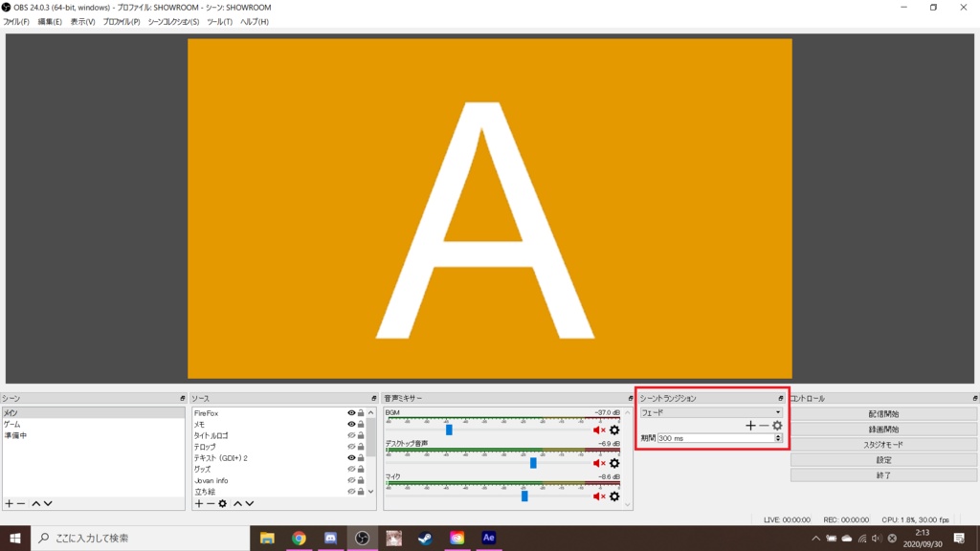This screenshot has width=980, height=551.
Task: Select the 準備中 scene
Action: pyautogui.click(x=94, y=435)
